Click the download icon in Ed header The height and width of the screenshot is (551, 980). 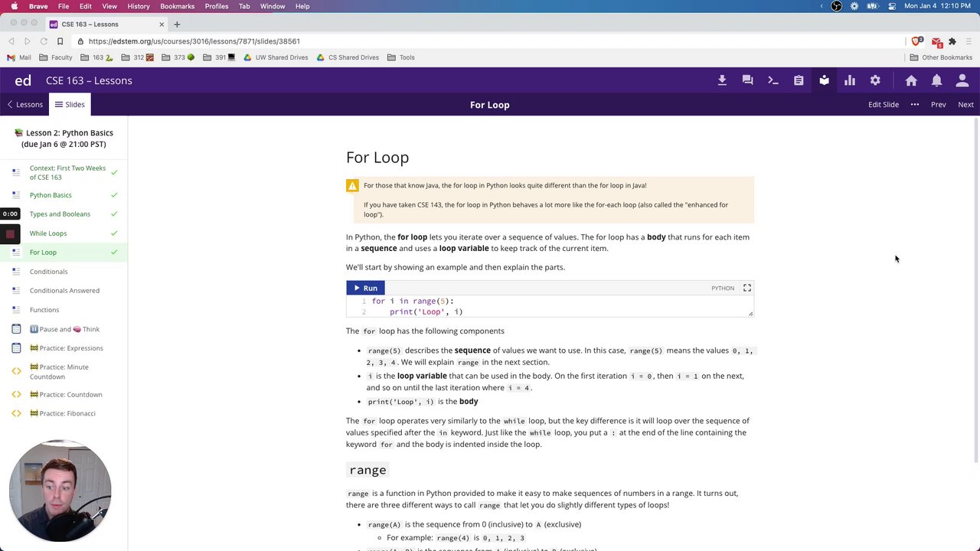(x=722, y=80)
